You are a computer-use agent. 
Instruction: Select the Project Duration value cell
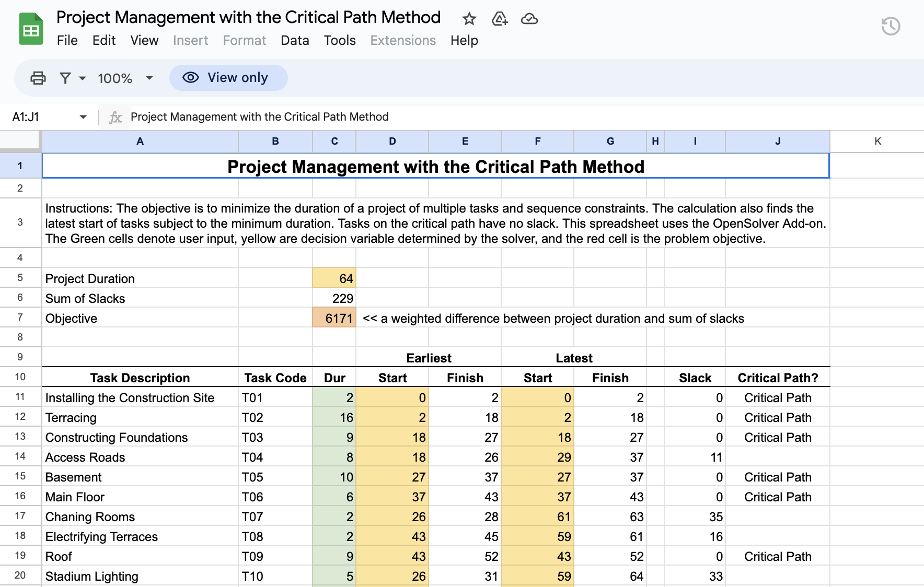(334, 278)
